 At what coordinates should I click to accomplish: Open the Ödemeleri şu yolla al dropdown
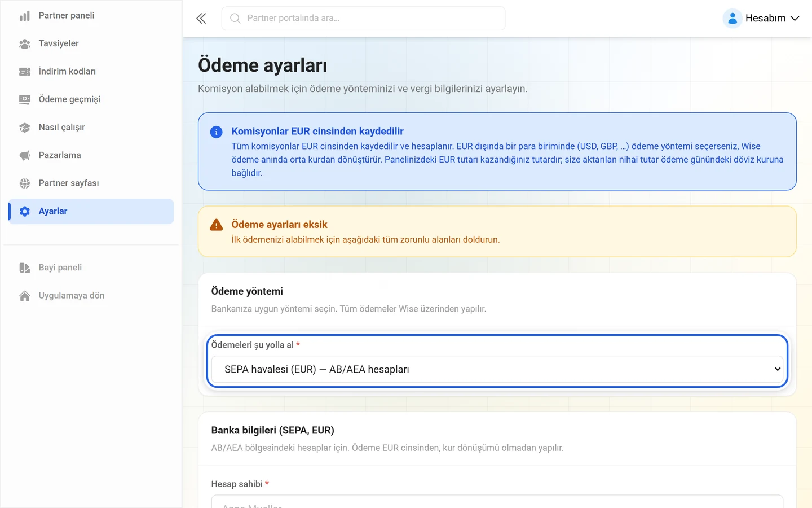[x=497, y=369]
